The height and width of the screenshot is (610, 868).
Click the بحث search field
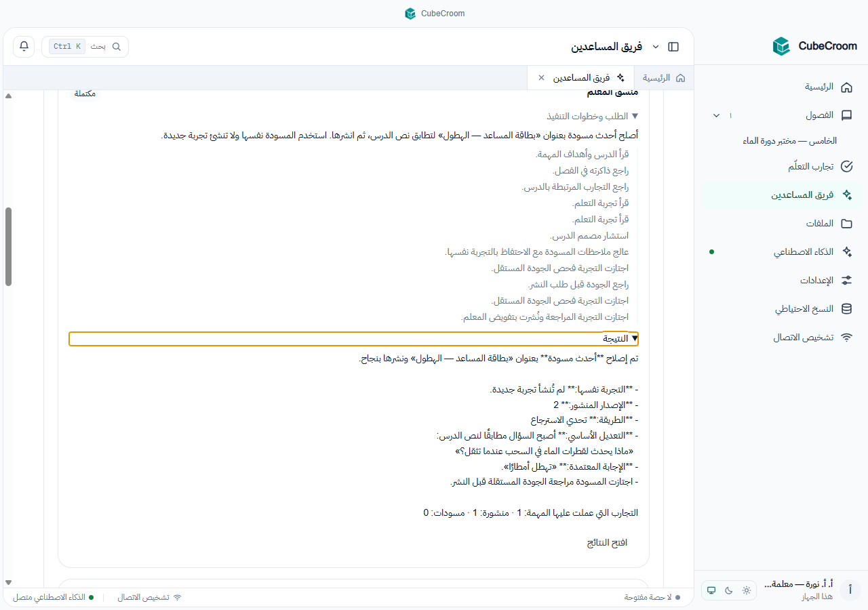coord(85,47)
